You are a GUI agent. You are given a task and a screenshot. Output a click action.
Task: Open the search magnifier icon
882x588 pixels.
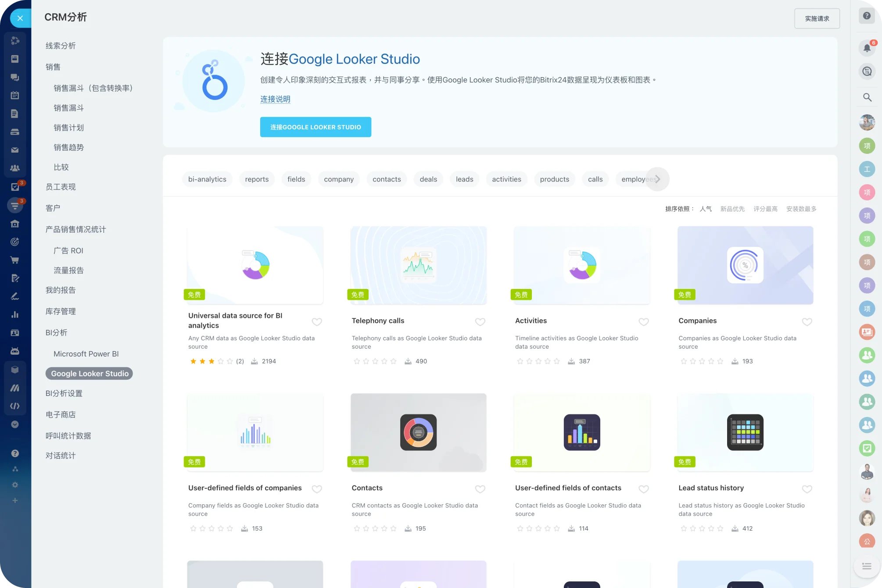867,97
